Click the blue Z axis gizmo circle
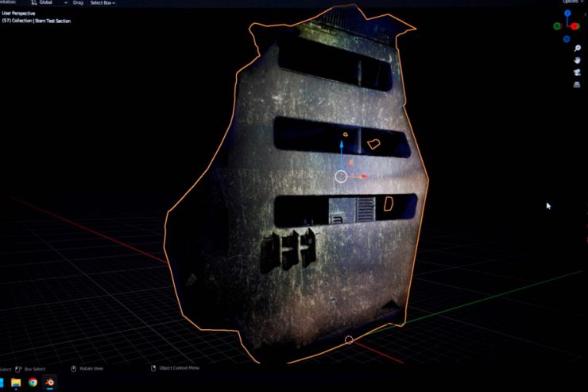Screen dimensions: 588x392 tap(567, 14)
